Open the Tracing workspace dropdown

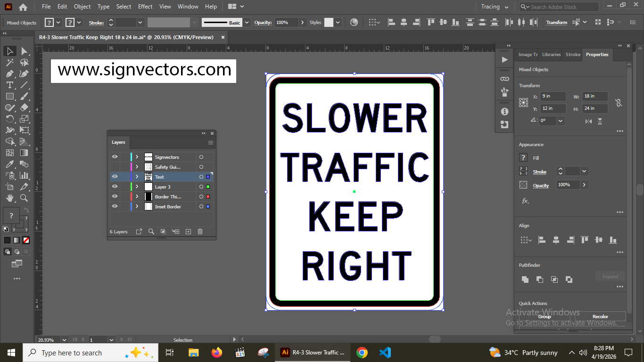[494, 7]
